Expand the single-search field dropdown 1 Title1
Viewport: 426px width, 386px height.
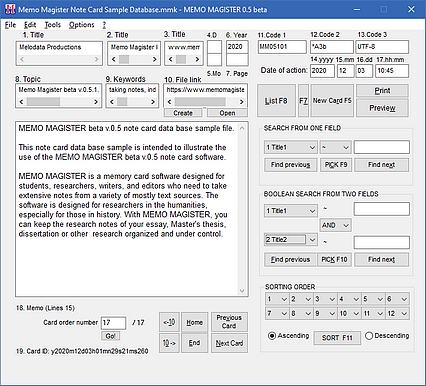tap(290, 147)
